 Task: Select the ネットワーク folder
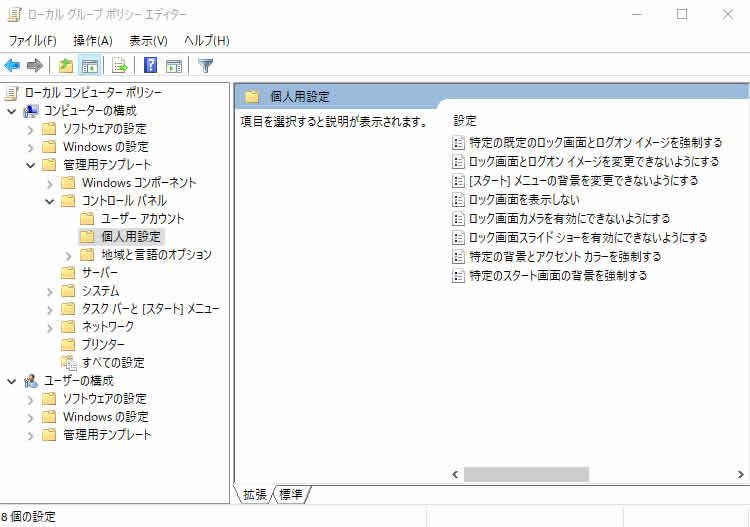(108, 327)
